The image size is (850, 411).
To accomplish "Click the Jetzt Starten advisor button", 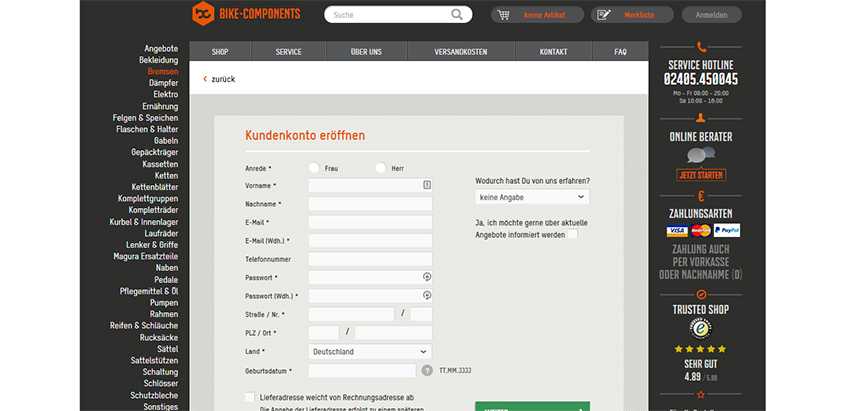I will click(701, 175).
